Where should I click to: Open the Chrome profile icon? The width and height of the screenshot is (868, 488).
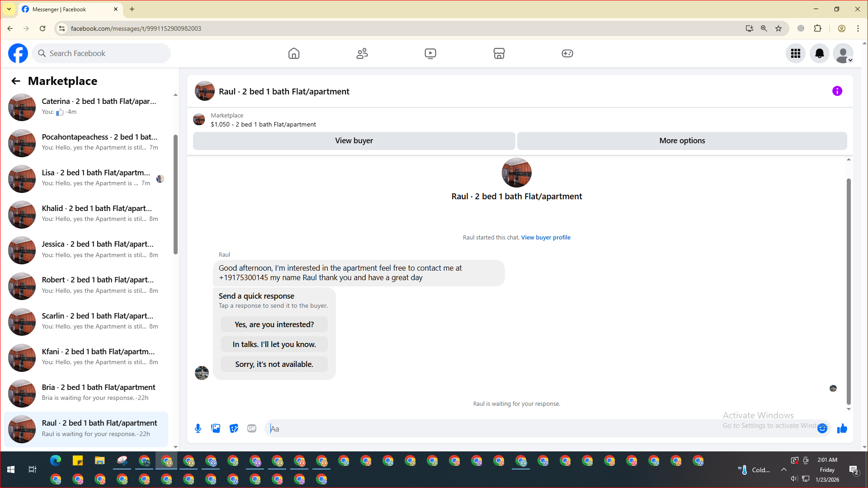(x=842, y=28)
